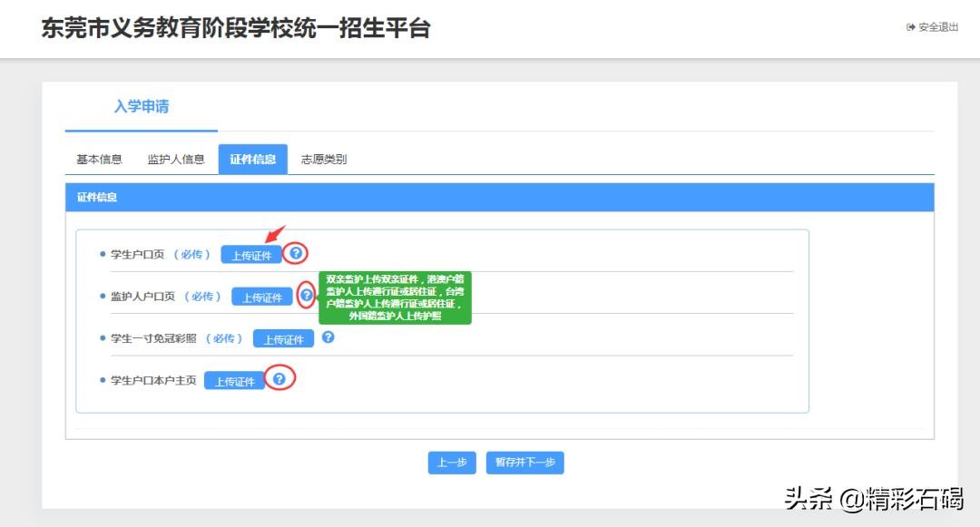Click the 入学申请 heading tab
The image size is (980, 527).
[141, 107]
